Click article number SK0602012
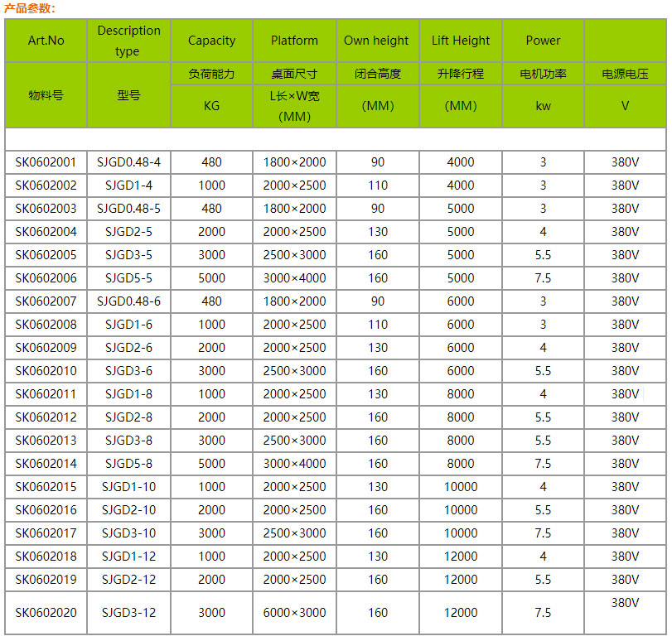The height and width of the screenshot is (641, 672). point(46,417)
